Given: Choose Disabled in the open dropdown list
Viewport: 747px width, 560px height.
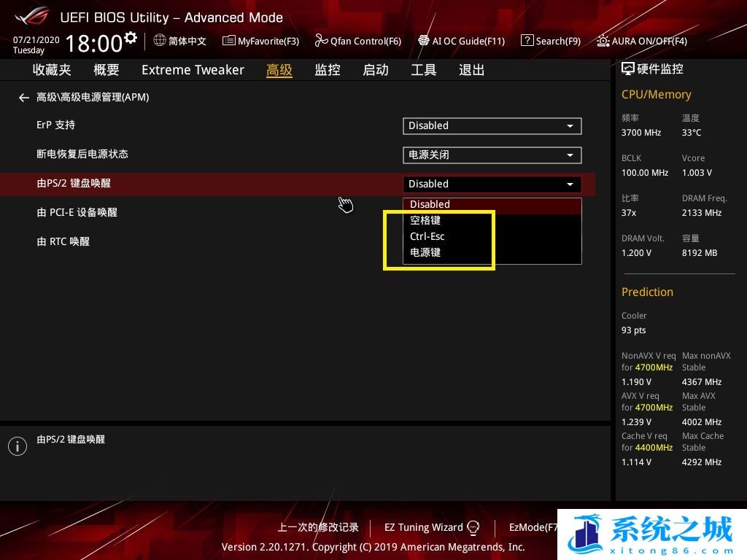Looking at the screenshot, I should (492, 205).
